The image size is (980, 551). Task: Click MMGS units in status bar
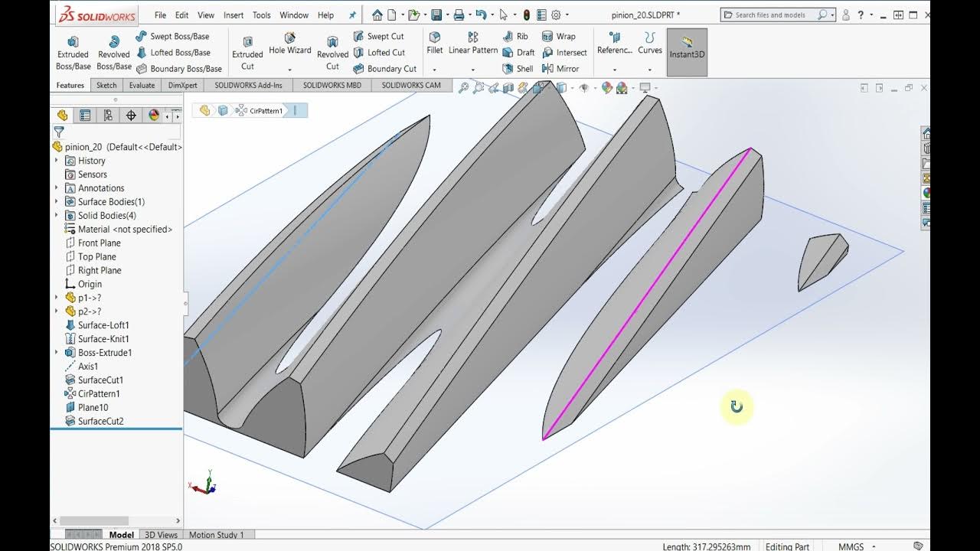click(x=851, y=546)
